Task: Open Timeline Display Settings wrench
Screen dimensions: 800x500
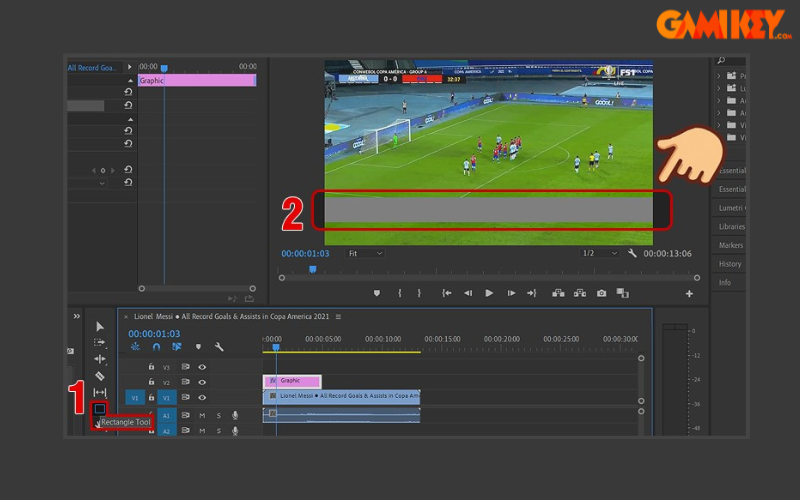Action: point(219,347)
